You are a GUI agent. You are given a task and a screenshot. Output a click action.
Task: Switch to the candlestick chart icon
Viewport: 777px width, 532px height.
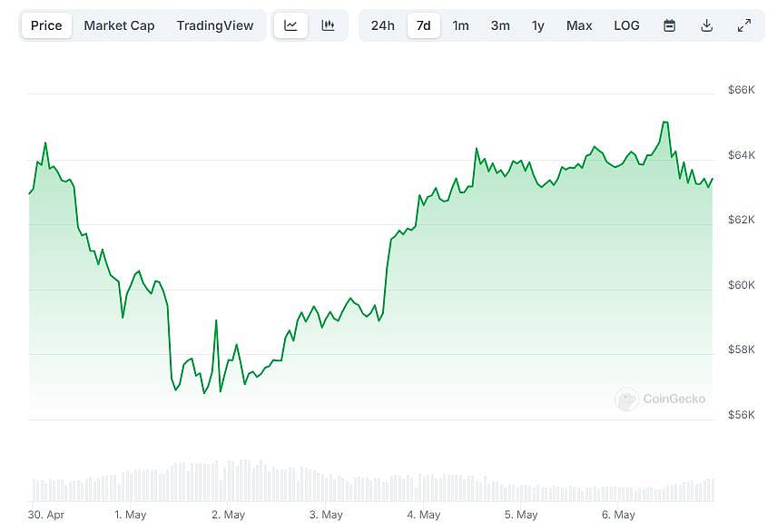(328, 25)
